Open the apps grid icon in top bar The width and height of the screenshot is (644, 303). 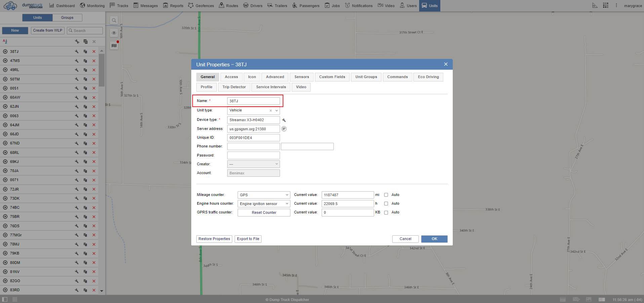pos(606,5)
